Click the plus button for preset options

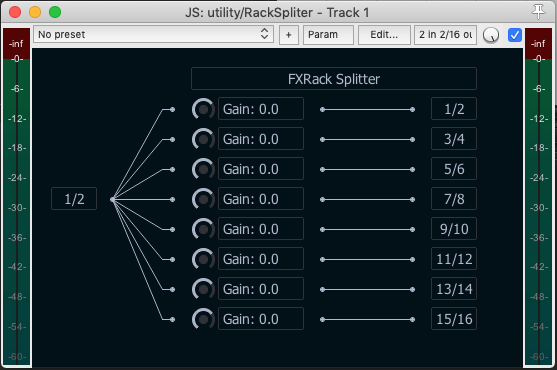pyautogui.click(x=288, y=35)
